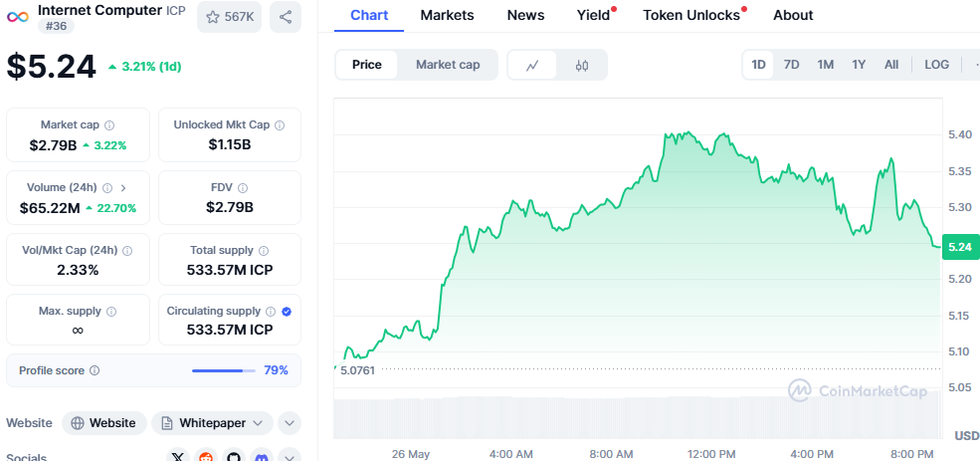Open the About tab
Viewport: 980px width, 461px height.
pos(793,16)
